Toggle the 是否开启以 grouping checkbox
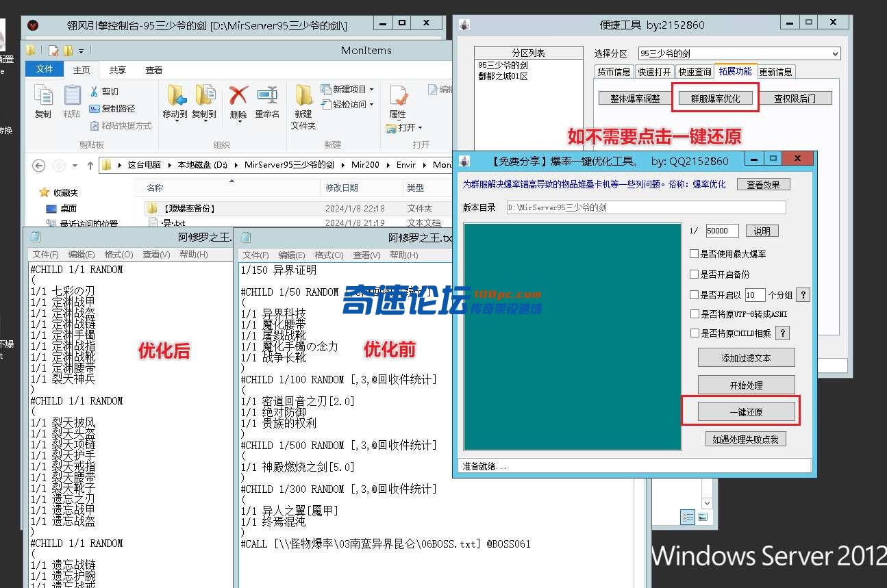 695,295
